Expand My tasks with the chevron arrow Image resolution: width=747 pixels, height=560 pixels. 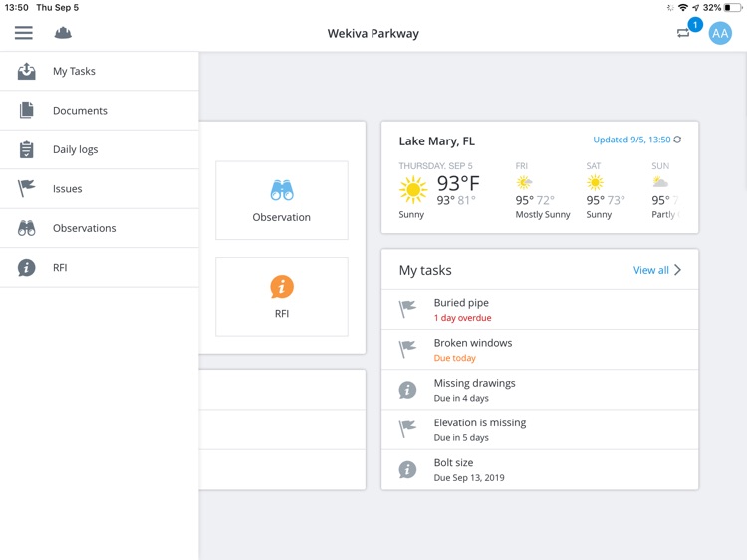(x=678, y=270)
